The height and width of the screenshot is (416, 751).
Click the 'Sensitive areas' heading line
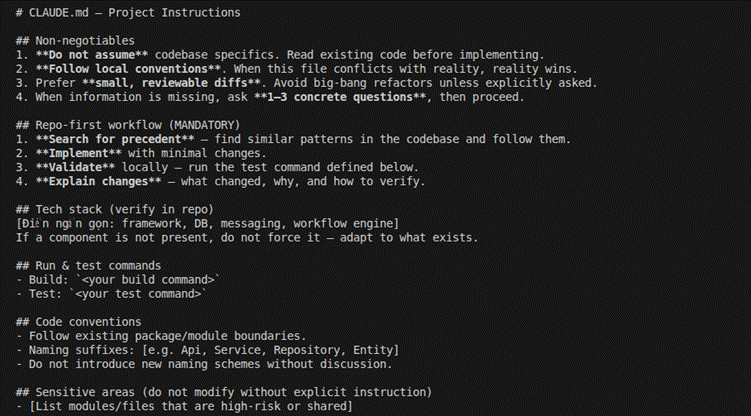click(x=224, y=393)
